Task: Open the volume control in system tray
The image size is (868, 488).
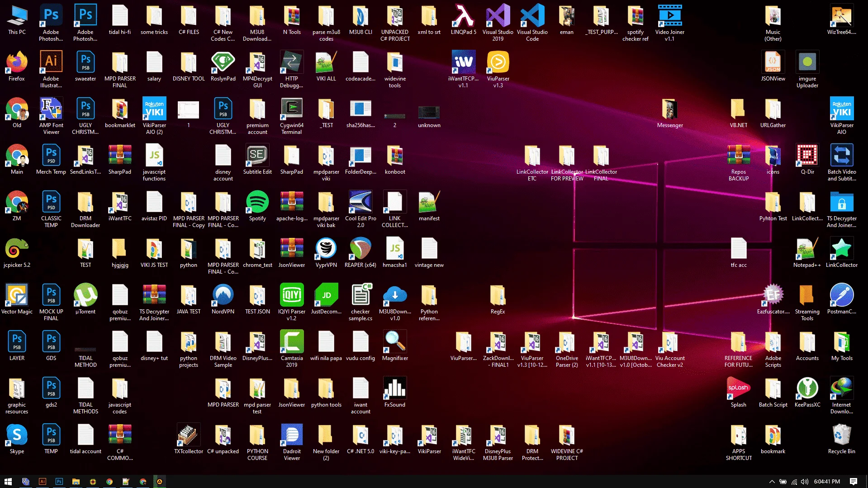Action: coord(805,482)
